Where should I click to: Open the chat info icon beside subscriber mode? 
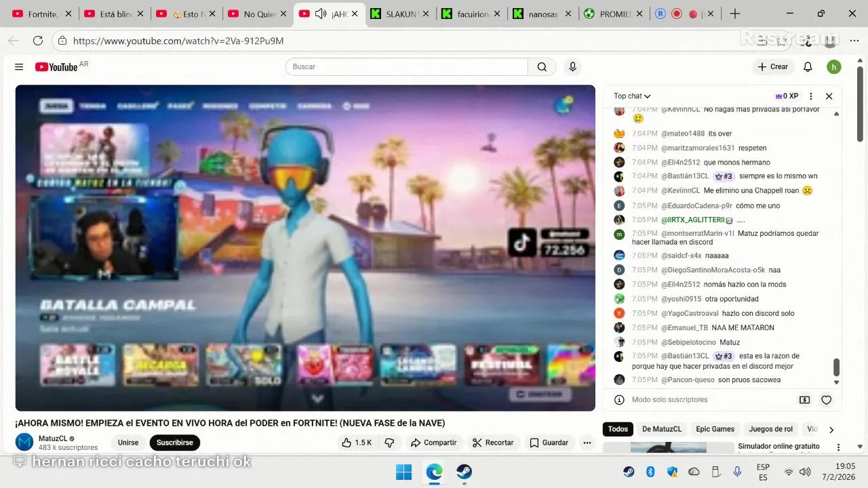[619, 400]
